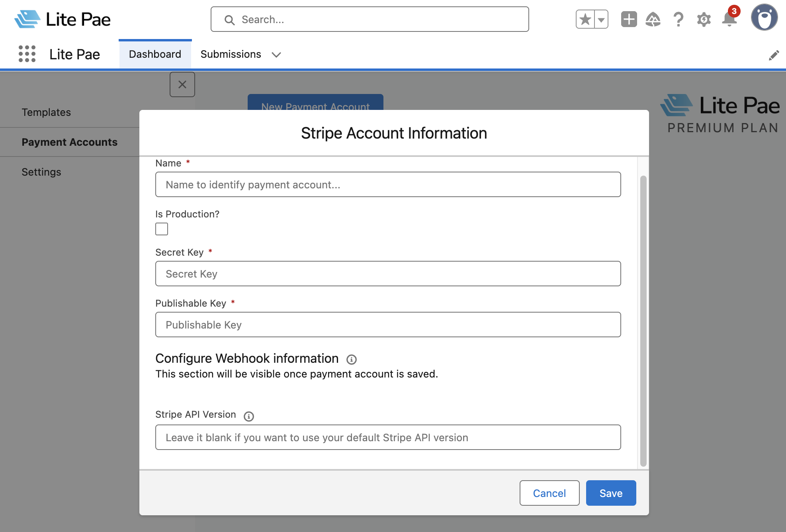This screenshot has height=532, width=786.
Task: View notifications bell icon
Action: click(x=729, y=20)
